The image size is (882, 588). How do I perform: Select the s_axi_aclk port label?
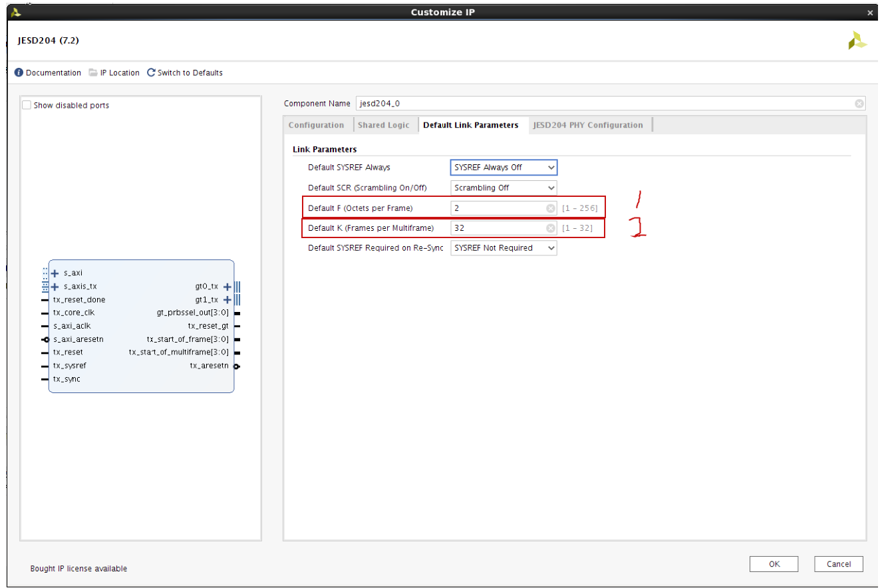[x=72, y=326]
